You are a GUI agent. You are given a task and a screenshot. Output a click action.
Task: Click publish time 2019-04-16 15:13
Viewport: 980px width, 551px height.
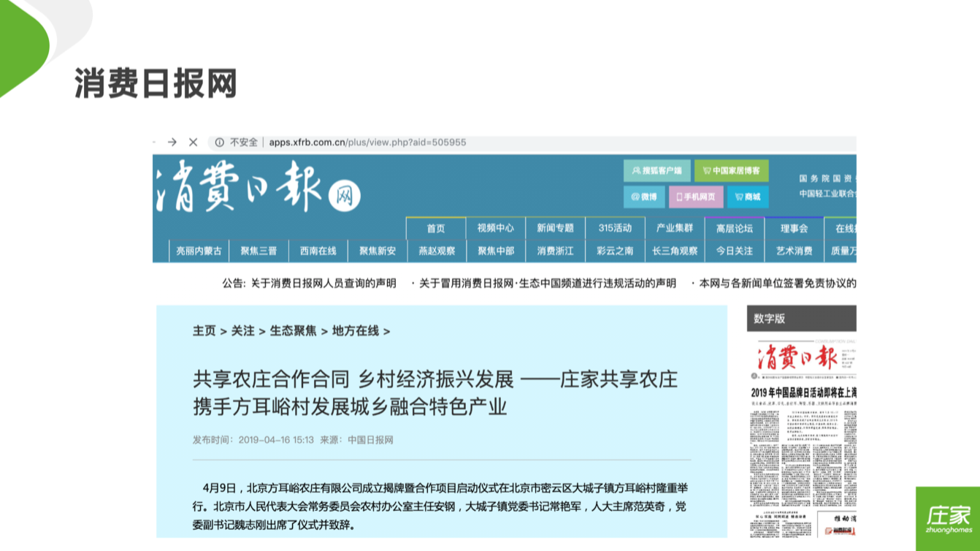click(277, 440)
